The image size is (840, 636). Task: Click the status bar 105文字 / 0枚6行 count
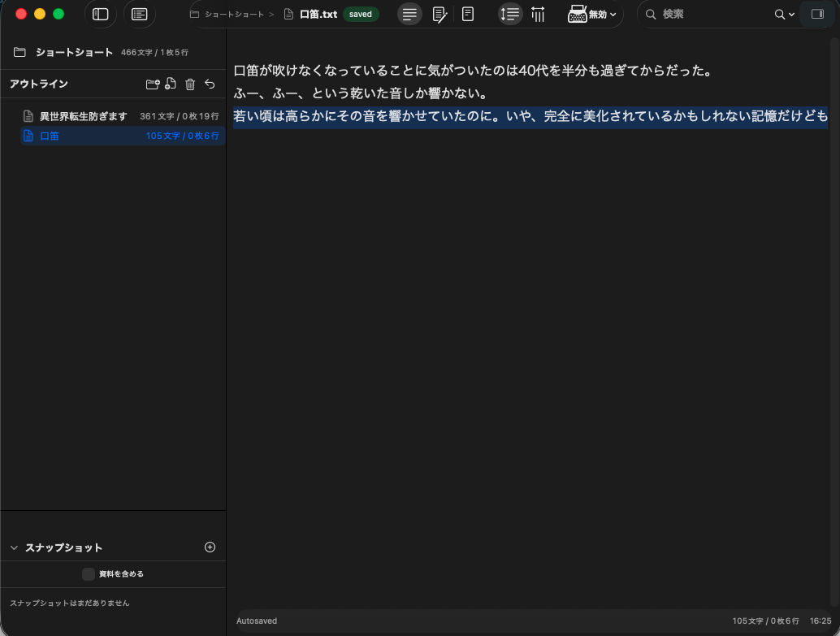click(x=765, y=621)
